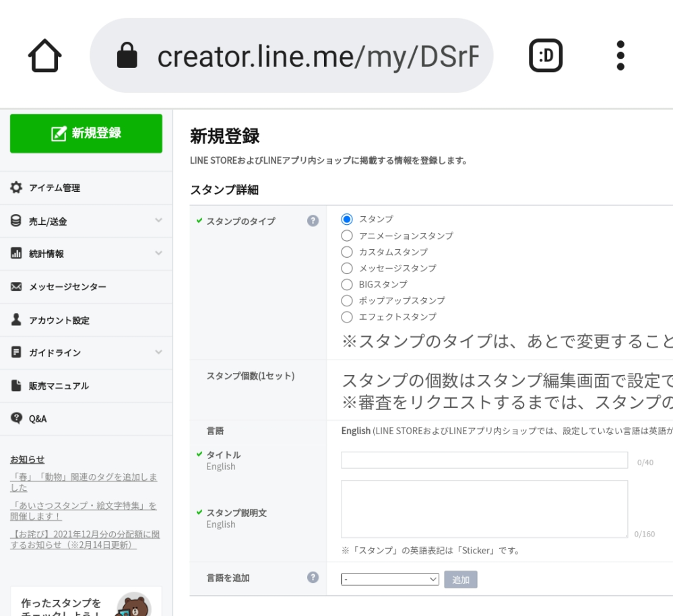673x616 pixels.
Task: Open 統計情報 sidebar item
Action: (x=46, y=254)
